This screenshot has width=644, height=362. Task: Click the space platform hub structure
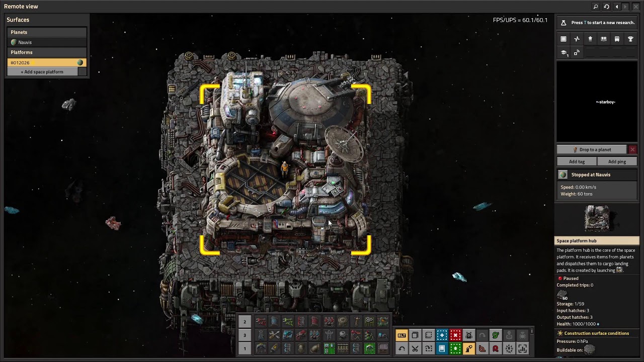pos(285,169)
